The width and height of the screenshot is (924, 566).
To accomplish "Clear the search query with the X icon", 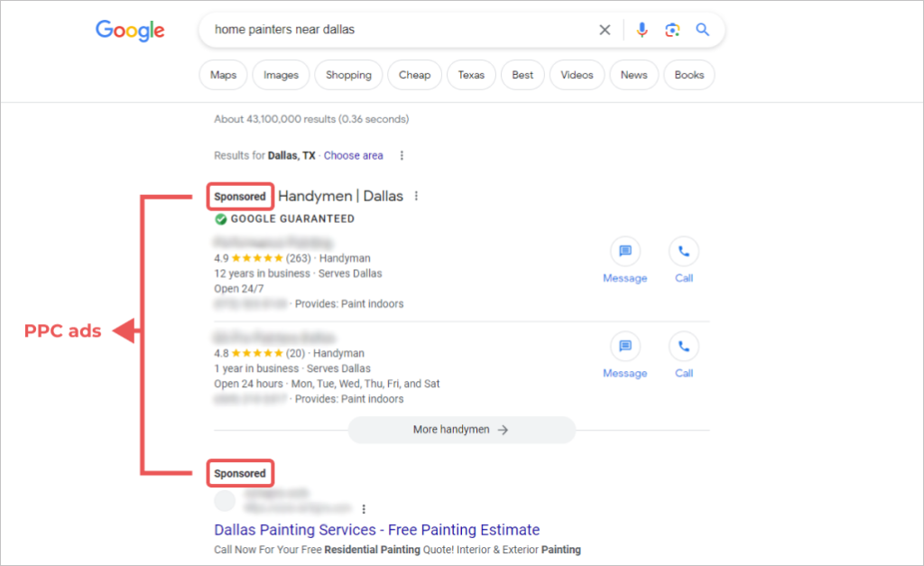I will point(605,29).
